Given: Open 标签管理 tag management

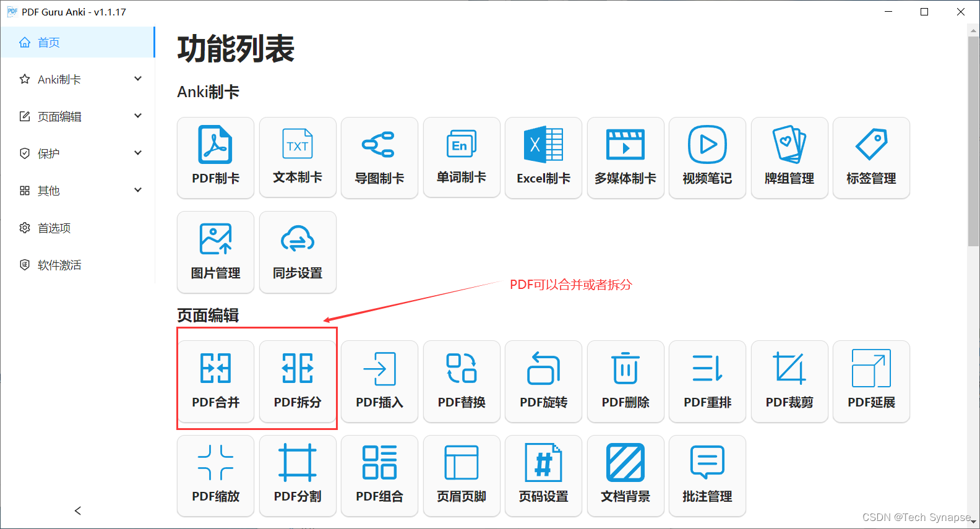Looking at the screenshot, I should [x=871, y=158].
